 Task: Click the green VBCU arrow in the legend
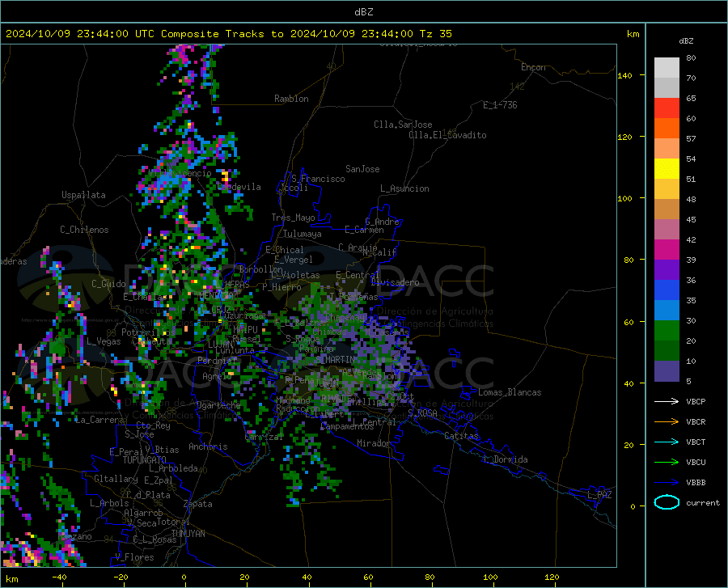(x=667, y=462)
